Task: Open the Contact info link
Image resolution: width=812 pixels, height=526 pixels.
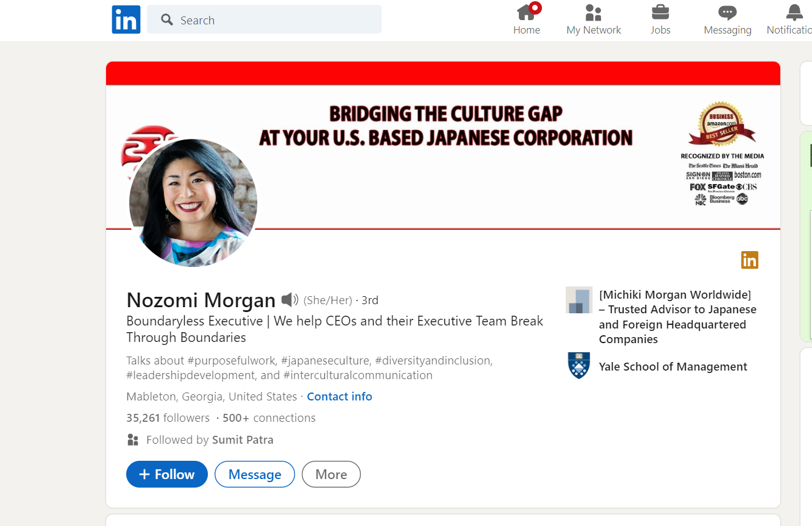Action: coord(340,396)
